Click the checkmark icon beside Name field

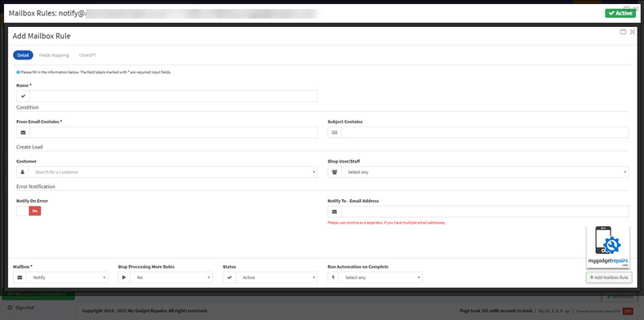[23, 96]
